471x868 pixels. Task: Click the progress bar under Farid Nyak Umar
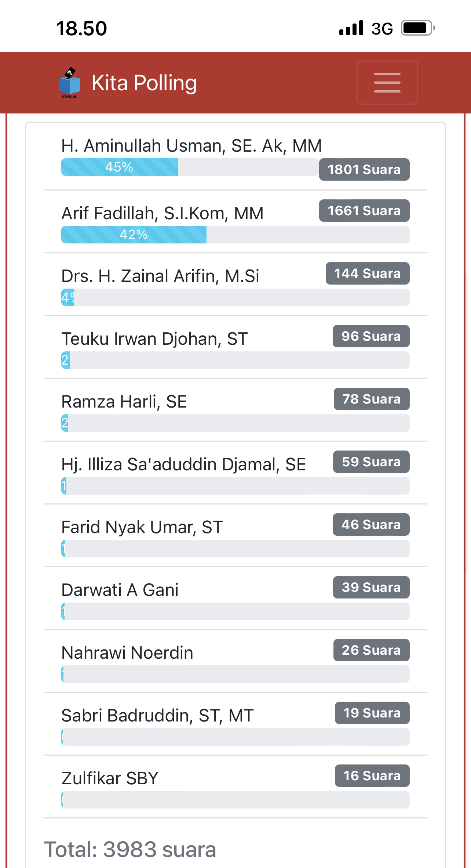[235, 549]
